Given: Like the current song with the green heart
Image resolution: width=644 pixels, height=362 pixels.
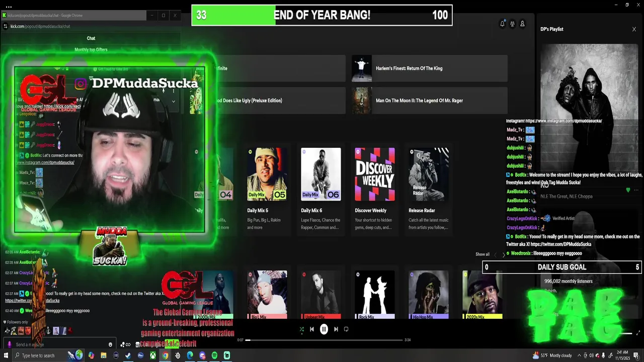Looking at the screenshot, I should coord(628,190).
